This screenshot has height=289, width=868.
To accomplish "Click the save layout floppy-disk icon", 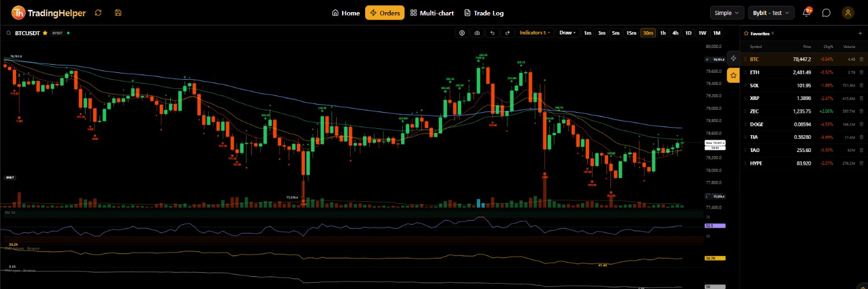I will (118, 13).
